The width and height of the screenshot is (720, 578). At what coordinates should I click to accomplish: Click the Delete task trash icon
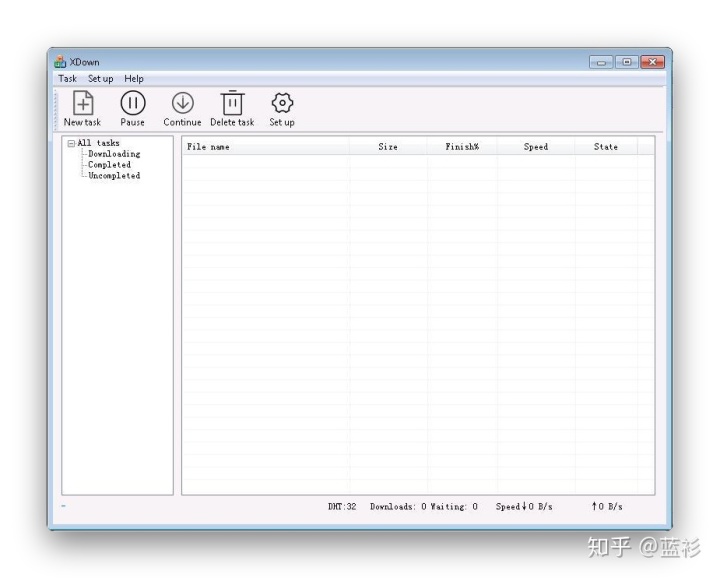tap(232, 103)
